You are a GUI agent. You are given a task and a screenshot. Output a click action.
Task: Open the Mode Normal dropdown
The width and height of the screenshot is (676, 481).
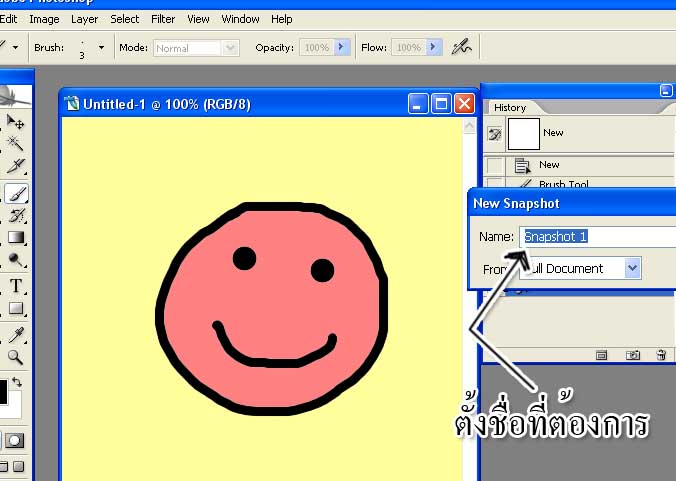230,47
